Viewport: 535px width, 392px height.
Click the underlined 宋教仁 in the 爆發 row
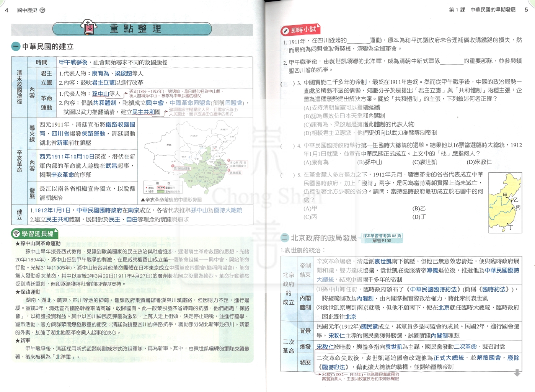[x=325, y=347]
